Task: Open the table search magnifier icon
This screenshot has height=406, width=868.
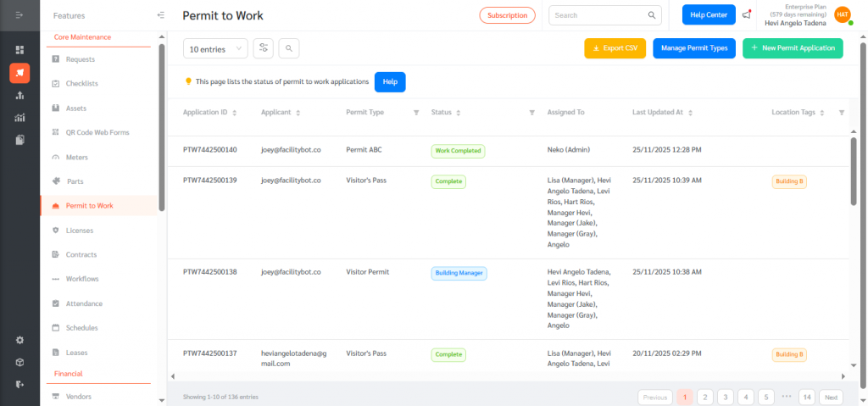Action: [x=288, y=49]
